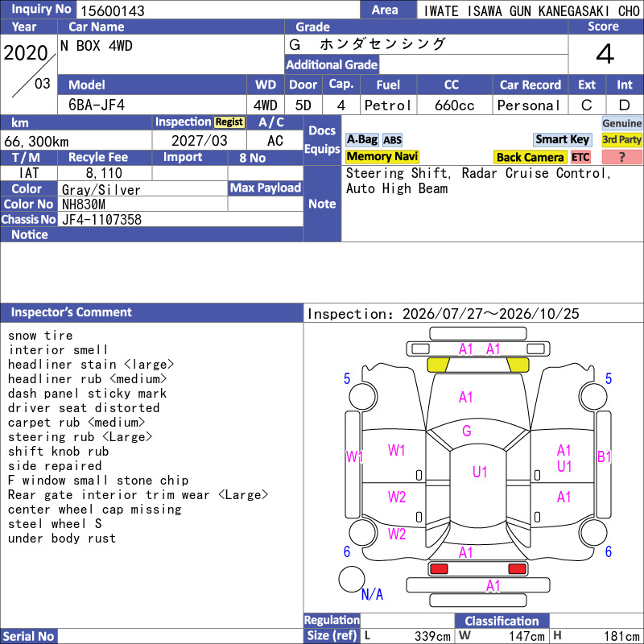The width and height of the screenshot is (644, 644).
Task: Click the left yellow headlight
Action: (x=438, y=365)
